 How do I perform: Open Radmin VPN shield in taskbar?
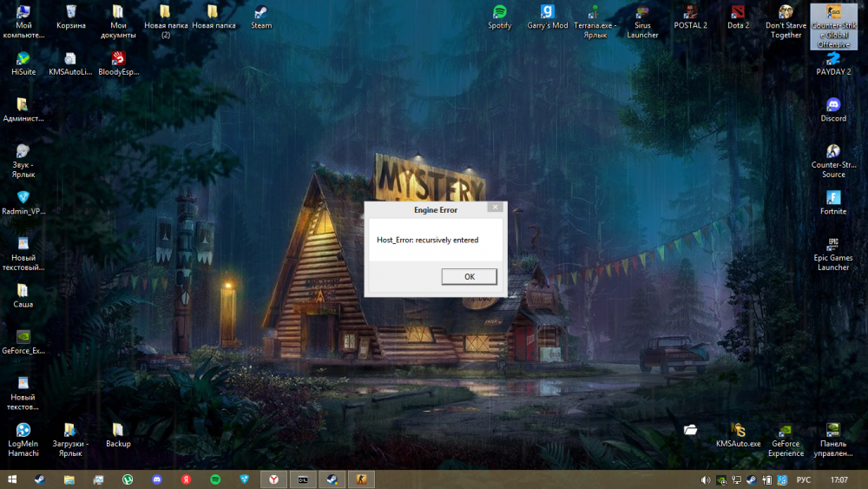point(244,479)
